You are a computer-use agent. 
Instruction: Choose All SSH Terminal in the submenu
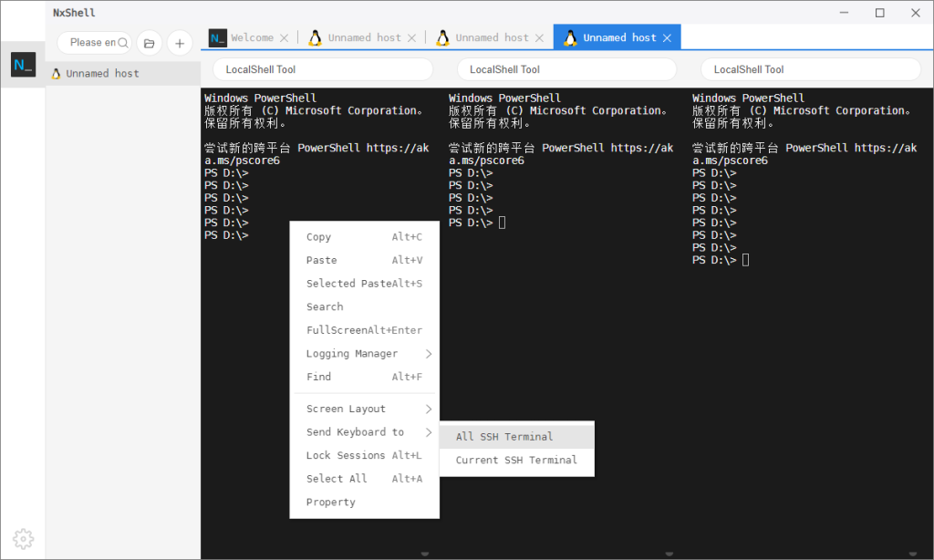click(503, 436)
